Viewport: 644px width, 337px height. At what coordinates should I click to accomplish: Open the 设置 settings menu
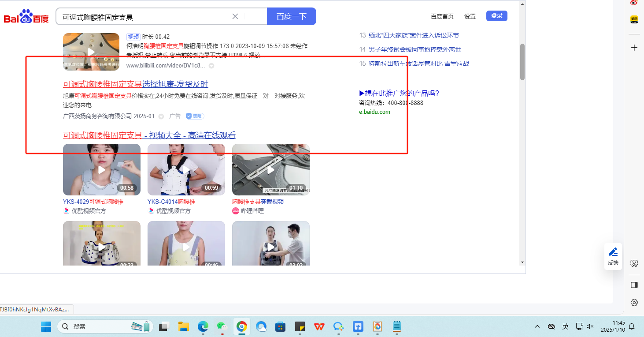(x=470, y=16)
